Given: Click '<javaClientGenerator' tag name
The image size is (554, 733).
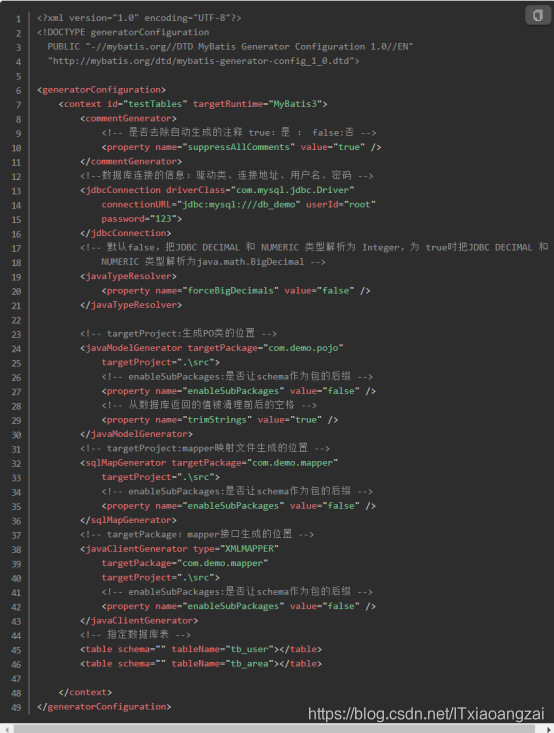Looking at the screenshot, I should 134,549.
